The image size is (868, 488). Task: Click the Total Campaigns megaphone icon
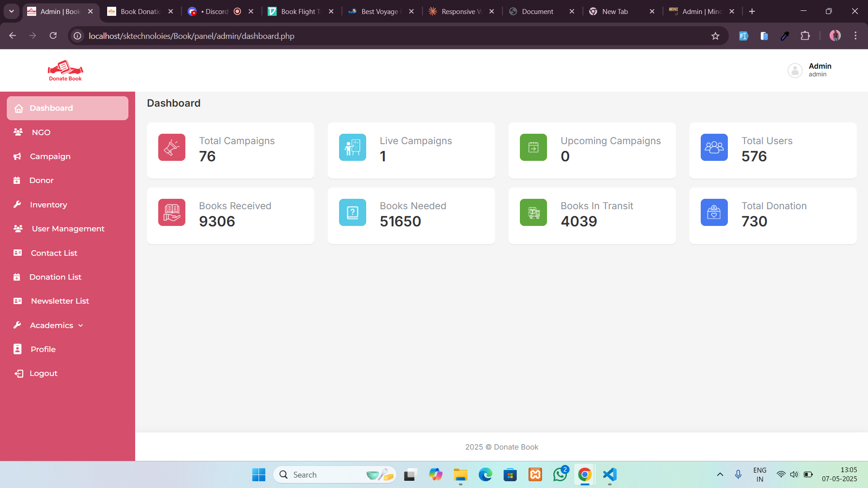point(172,147)
